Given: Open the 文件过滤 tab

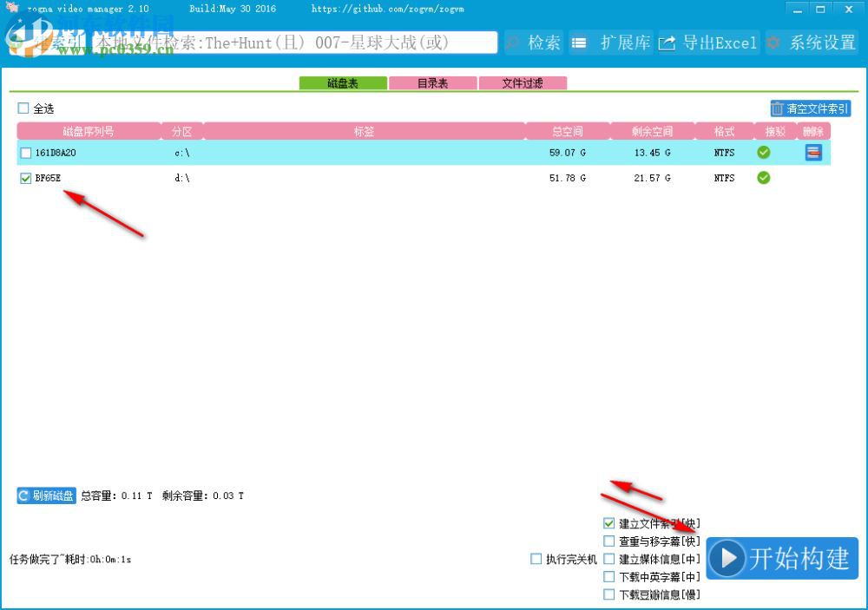Looking at the screenshot, I should coord(524,82).
